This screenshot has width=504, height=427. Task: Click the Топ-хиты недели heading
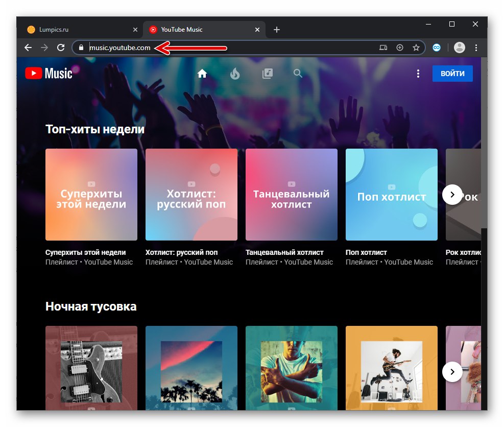tap(95, 129)
